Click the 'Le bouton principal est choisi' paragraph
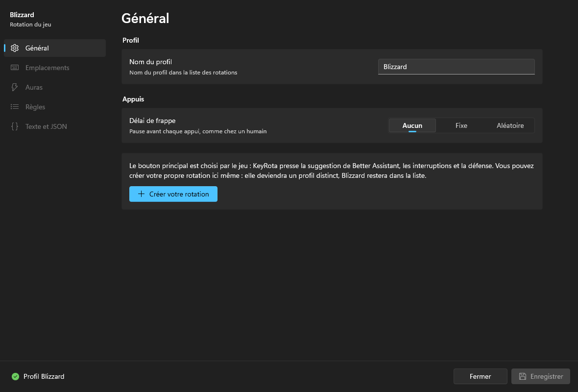 [332, 171]
